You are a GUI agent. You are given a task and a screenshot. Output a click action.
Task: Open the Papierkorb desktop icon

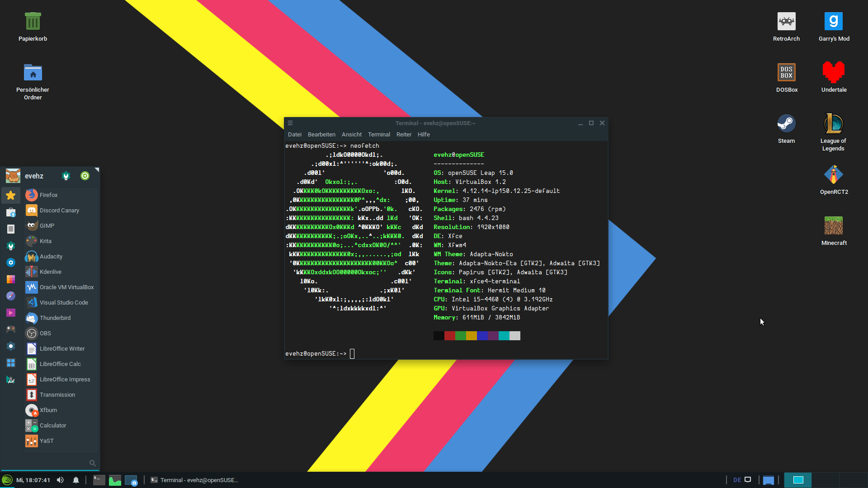[33, 27]
